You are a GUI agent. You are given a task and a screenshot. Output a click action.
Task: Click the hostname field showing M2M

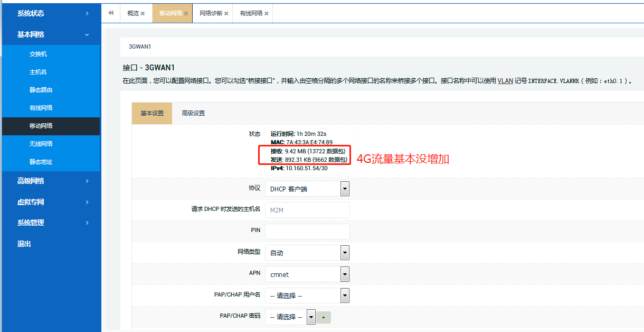coord(307,210)
